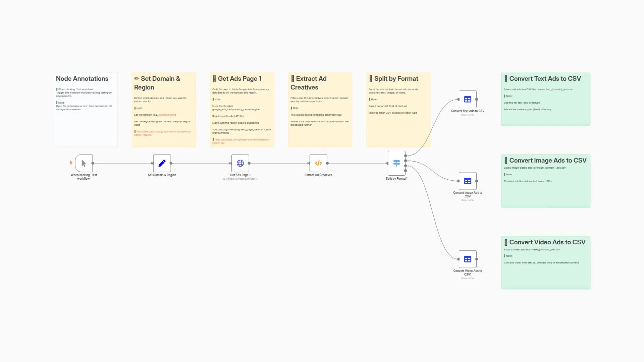Viewport: 644px width, 362px height.
Task: Click the orange lightning bolt trigger indicator
Action: coord(71,163)
